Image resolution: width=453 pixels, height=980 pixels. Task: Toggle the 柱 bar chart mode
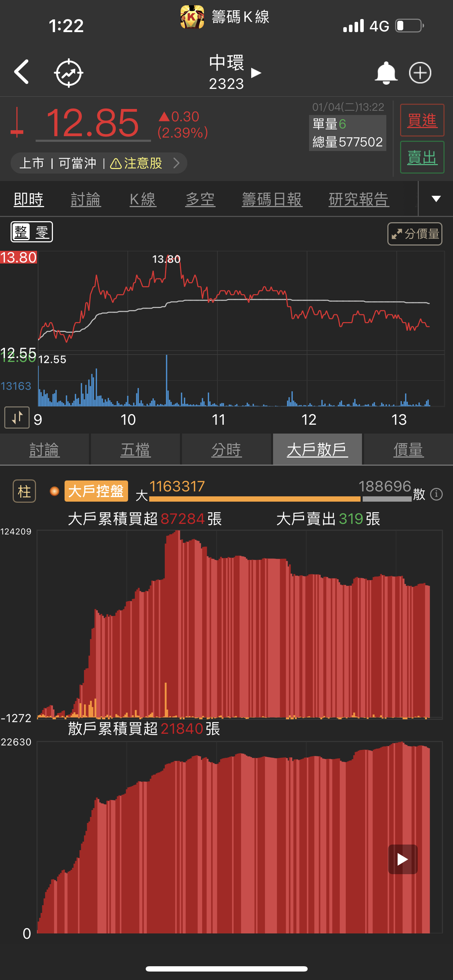pyautogui.click(x=24, y=491)
